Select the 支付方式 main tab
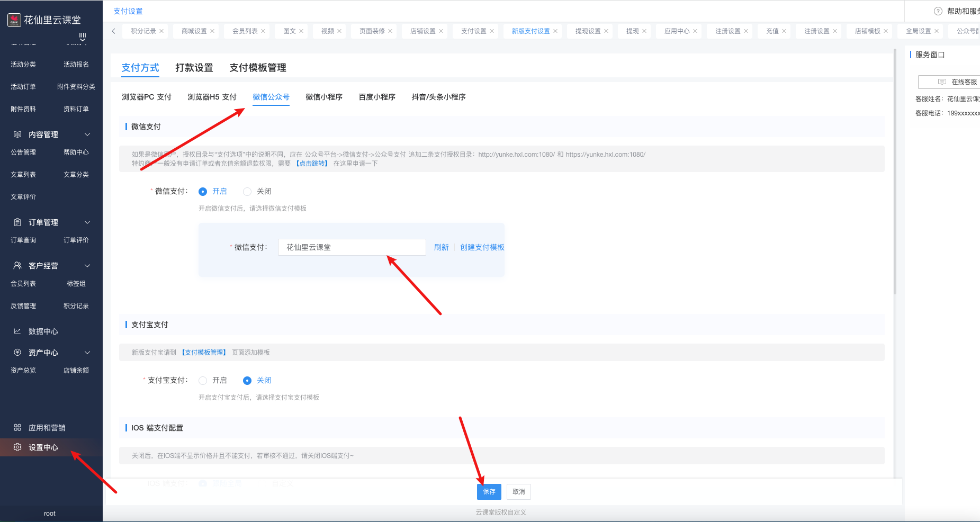 [140, 68]
